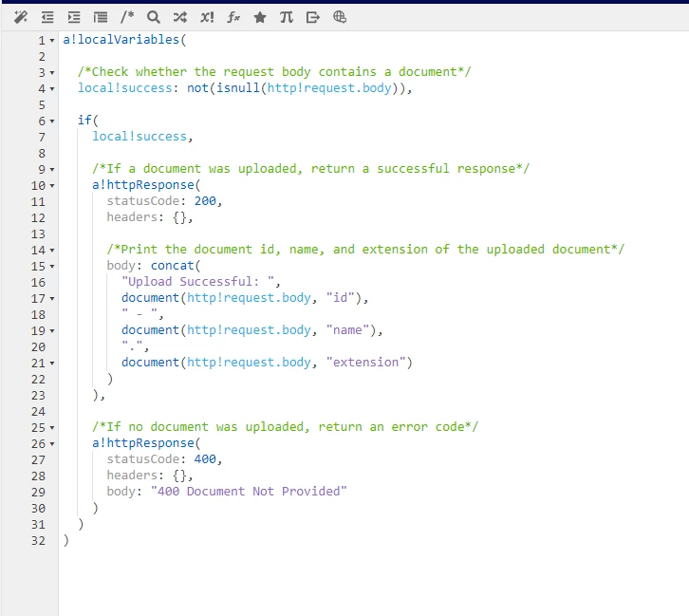Click the statusCode value 400
689x616 pixels.
205,459
